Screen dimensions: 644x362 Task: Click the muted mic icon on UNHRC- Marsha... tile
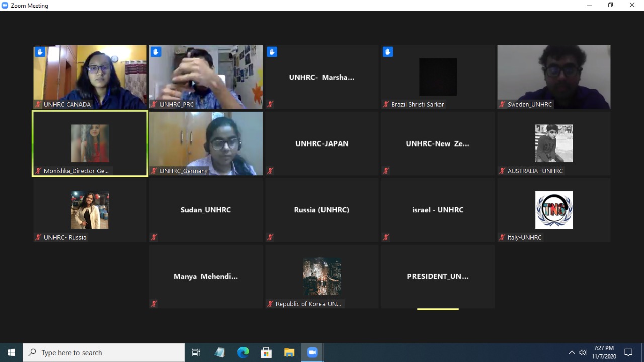[x=270, y=104]
